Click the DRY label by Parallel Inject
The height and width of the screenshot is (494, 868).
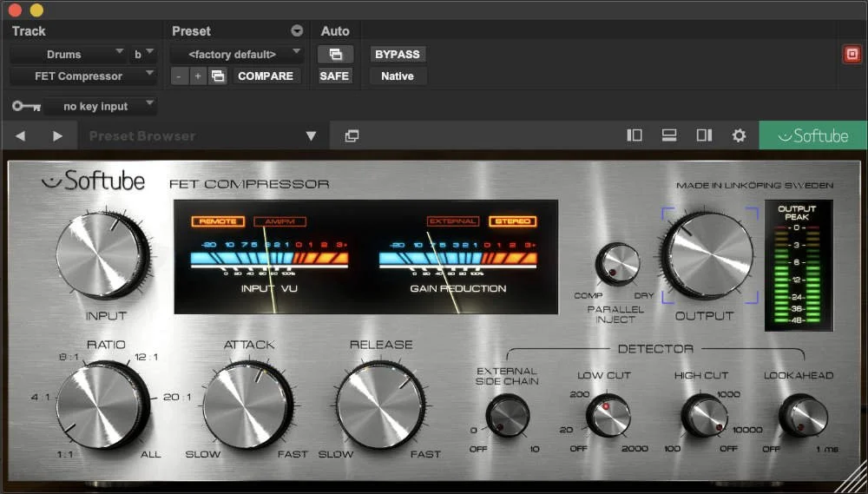pyautogui.click(x=644, y=296)
